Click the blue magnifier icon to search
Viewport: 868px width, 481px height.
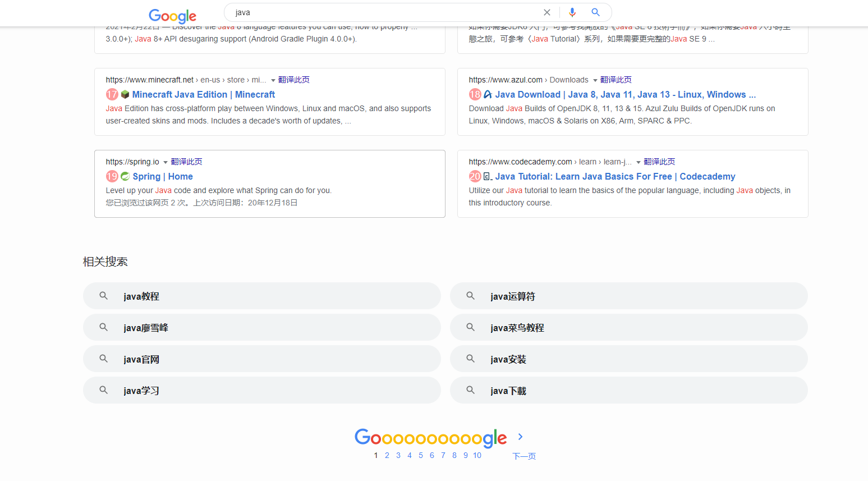click(x=595, y=12)
